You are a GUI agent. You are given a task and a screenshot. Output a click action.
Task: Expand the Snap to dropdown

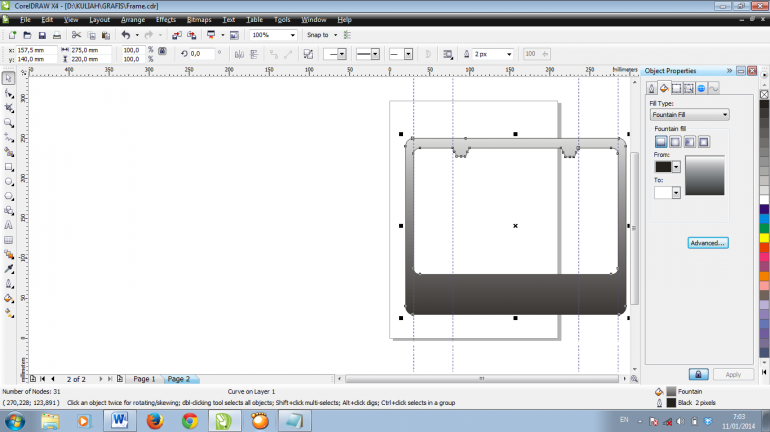(335, 35)
